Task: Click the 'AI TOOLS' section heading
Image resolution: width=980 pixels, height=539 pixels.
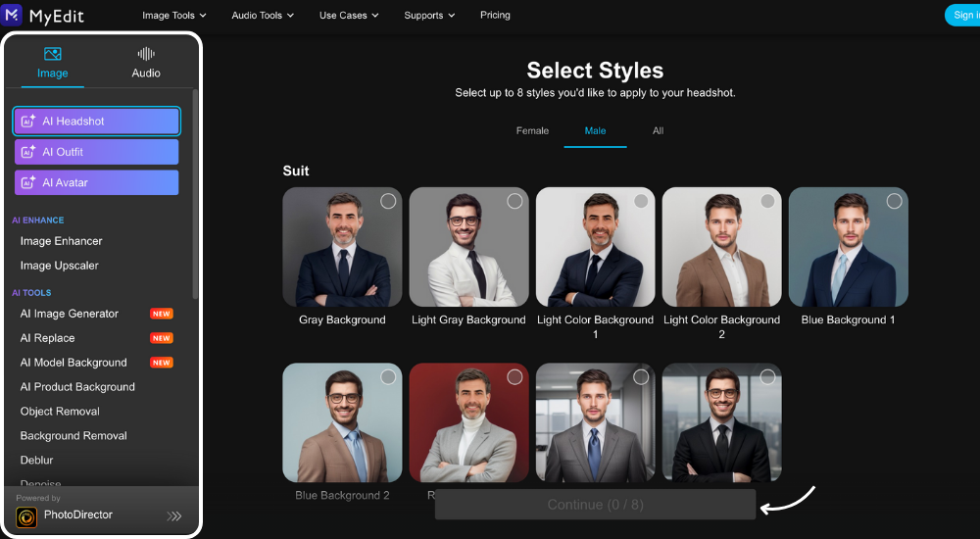Action: point(31,293)
